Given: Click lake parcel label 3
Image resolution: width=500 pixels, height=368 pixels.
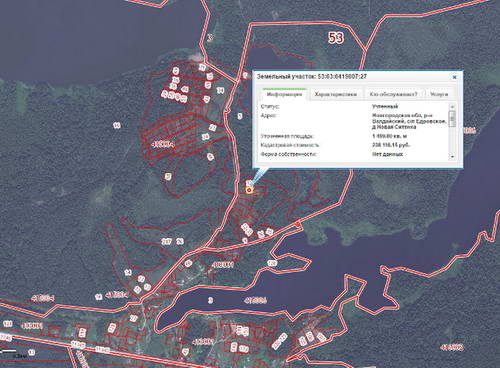Looking at the screenshot, I should (210, 300).
